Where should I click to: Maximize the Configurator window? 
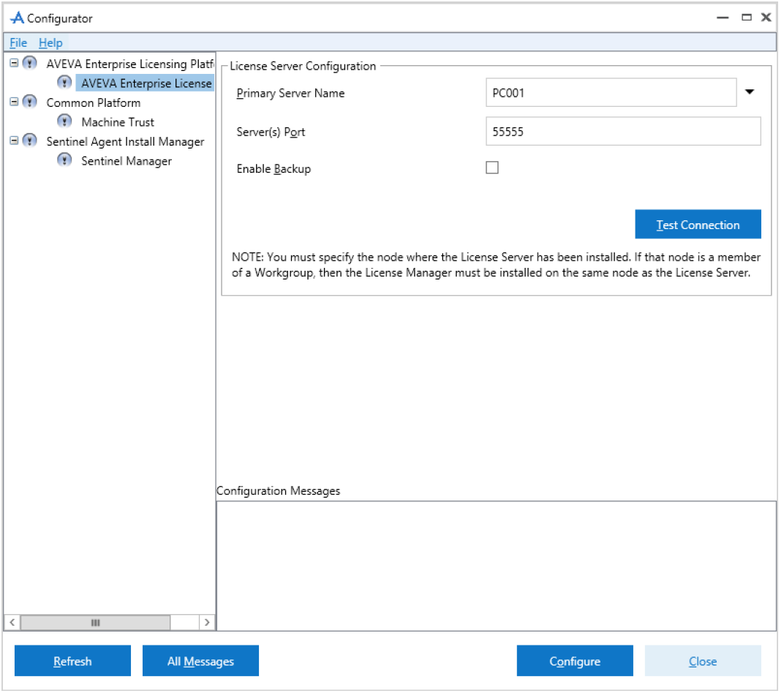748,18
